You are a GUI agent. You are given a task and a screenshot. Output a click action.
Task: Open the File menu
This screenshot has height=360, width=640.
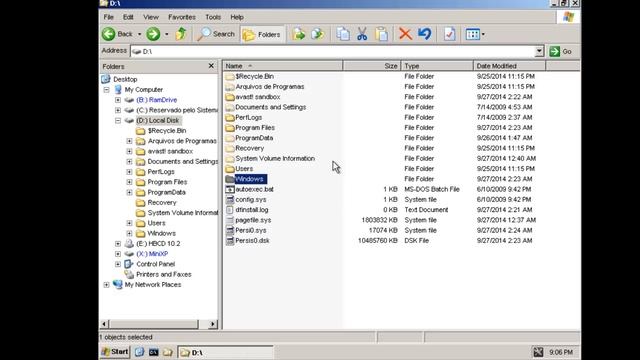pos(109,17)
